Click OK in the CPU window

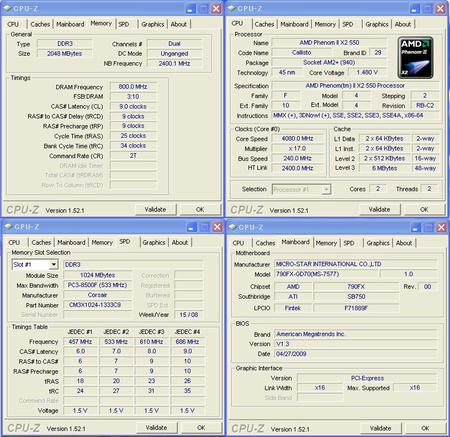424,210
